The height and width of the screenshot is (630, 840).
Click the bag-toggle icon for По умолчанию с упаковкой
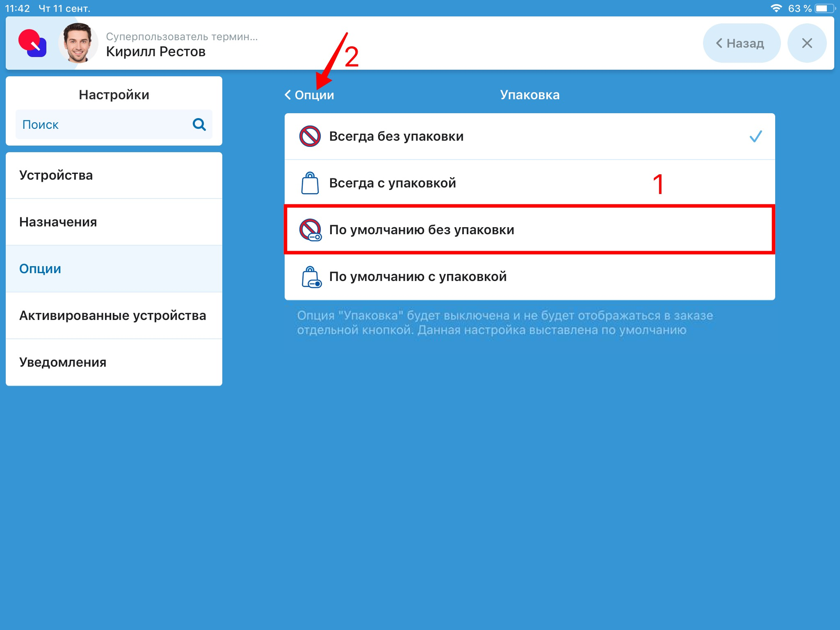coord(311,277)
